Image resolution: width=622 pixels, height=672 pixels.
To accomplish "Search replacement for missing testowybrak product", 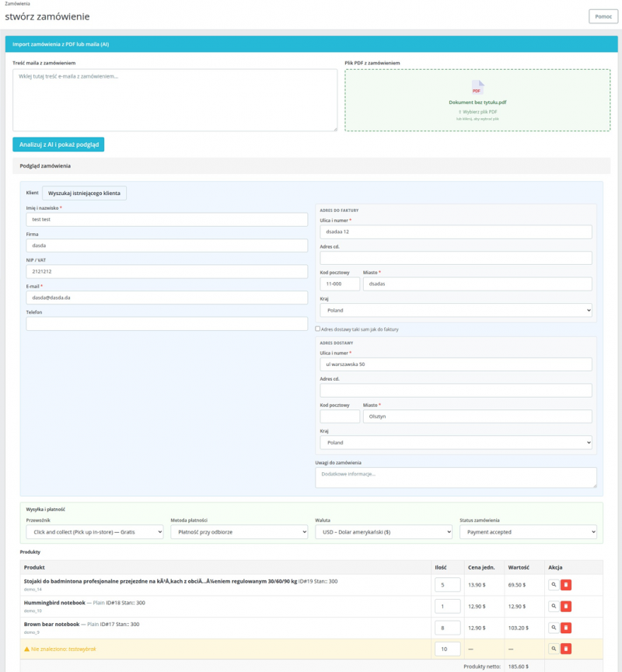I will pyautogui.click(x=554, y=649).
